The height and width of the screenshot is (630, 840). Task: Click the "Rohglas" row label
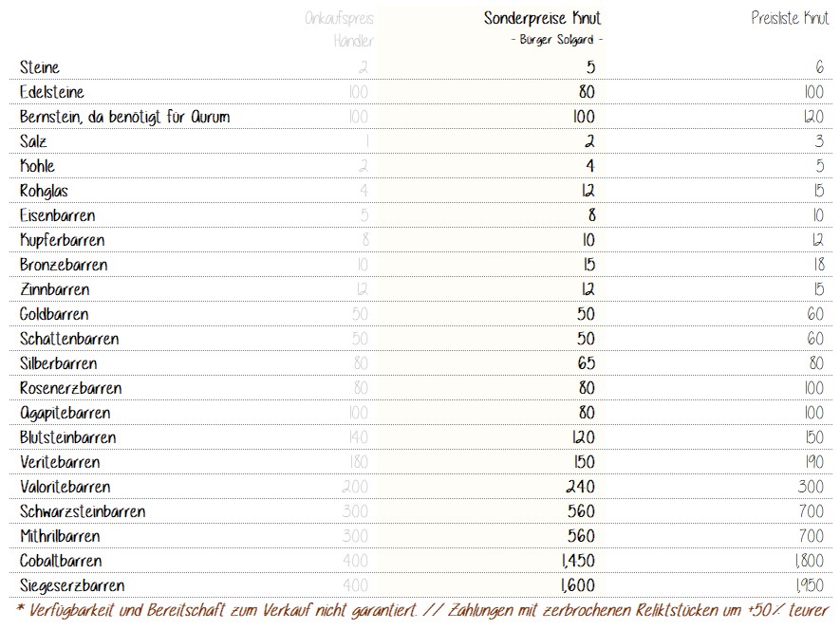pos(44,191)
